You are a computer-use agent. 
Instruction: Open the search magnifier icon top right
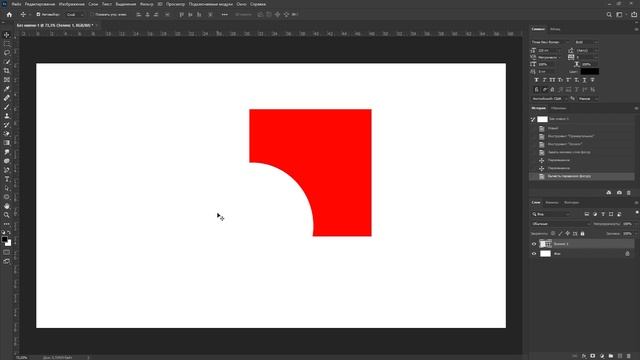[609, 14]
